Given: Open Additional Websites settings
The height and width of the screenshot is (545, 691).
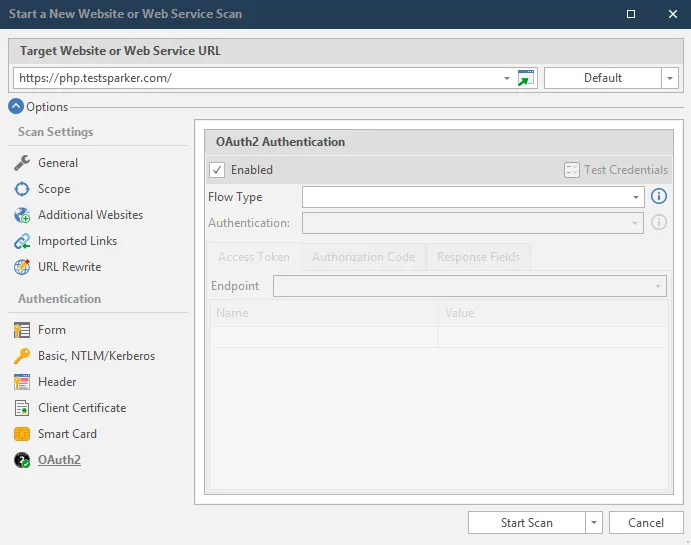Looking at the screenshot, I should 90,215.
